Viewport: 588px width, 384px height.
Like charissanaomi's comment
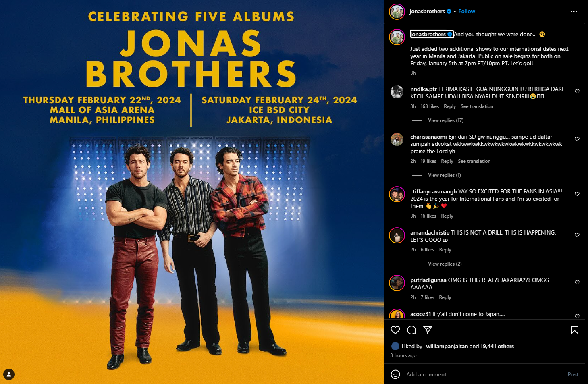[x=577, y=139]
